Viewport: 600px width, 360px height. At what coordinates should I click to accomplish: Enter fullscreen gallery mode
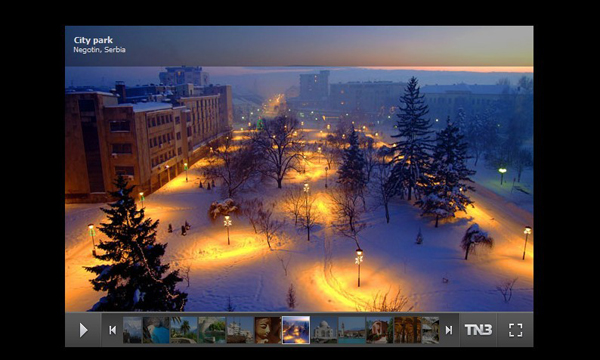pyautogui.click(x=515, y=330)
